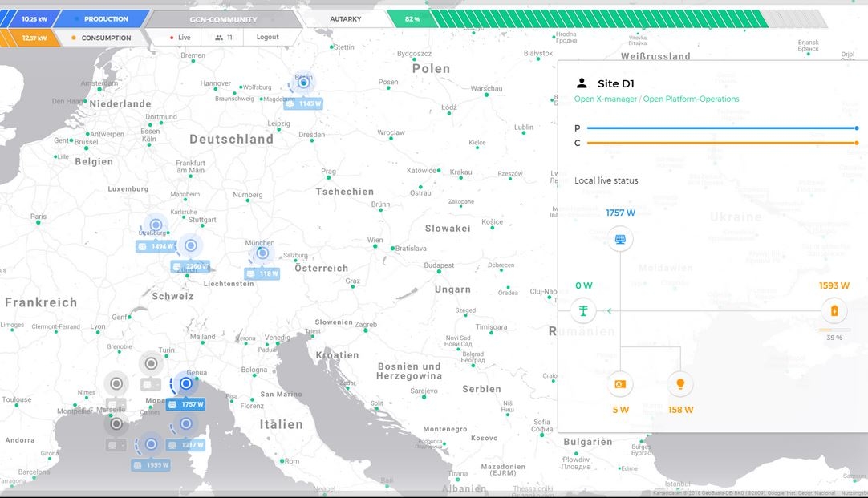The image size is (868, 498).
Task: Open the X-manager link
Action: coord(606,99)
